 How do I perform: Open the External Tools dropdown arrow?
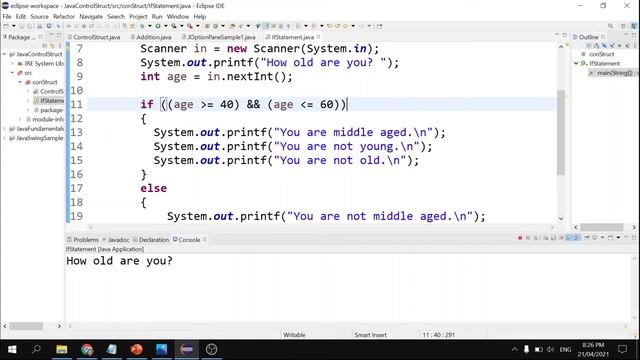(x=198, y=26)
